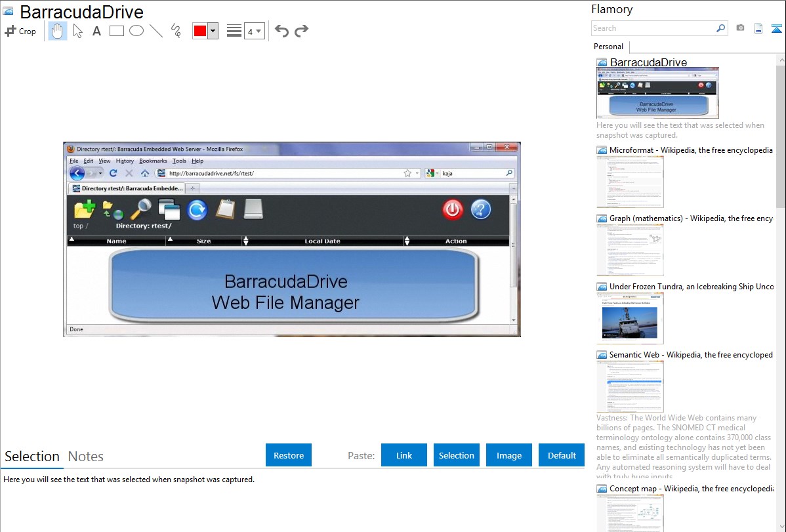Click the blue help question mark icon
Screen dimensions: 786x532
(x=481, y=209)
